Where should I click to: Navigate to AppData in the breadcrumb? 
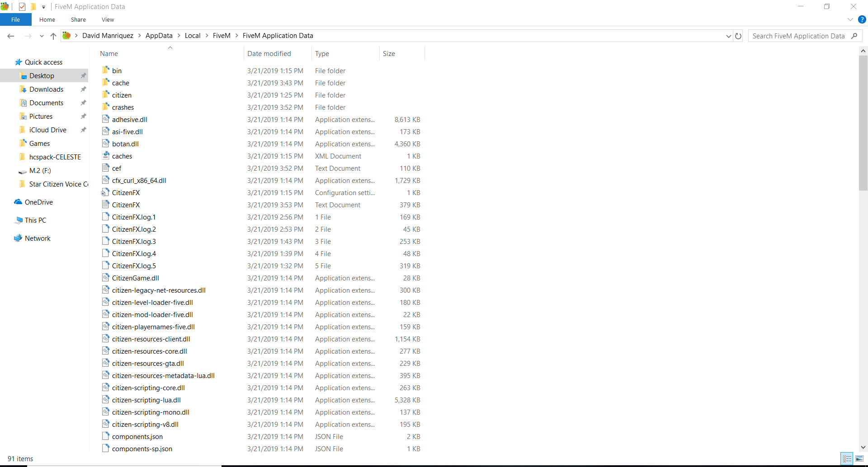click(159, 36)
